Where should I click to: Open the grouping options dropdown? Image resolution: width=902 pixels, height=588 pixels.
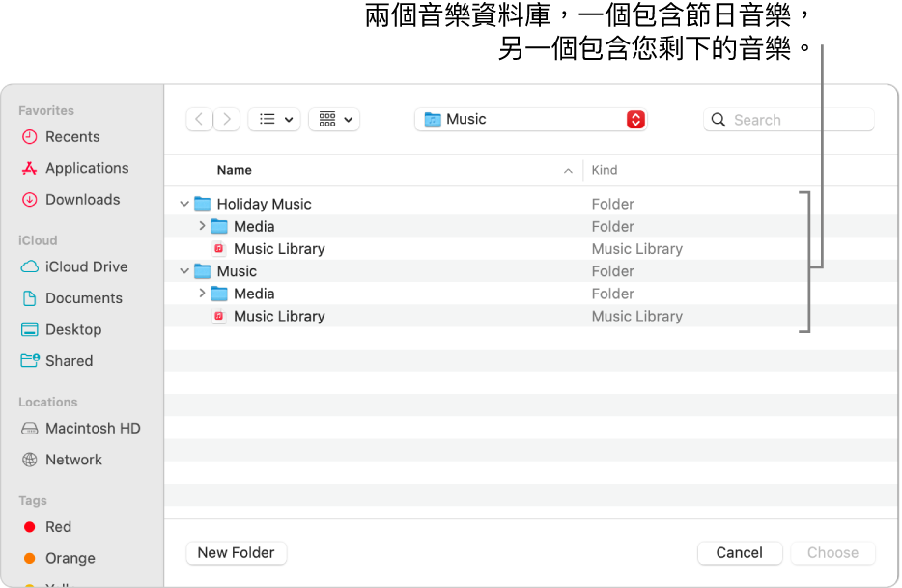click(334, 119)
